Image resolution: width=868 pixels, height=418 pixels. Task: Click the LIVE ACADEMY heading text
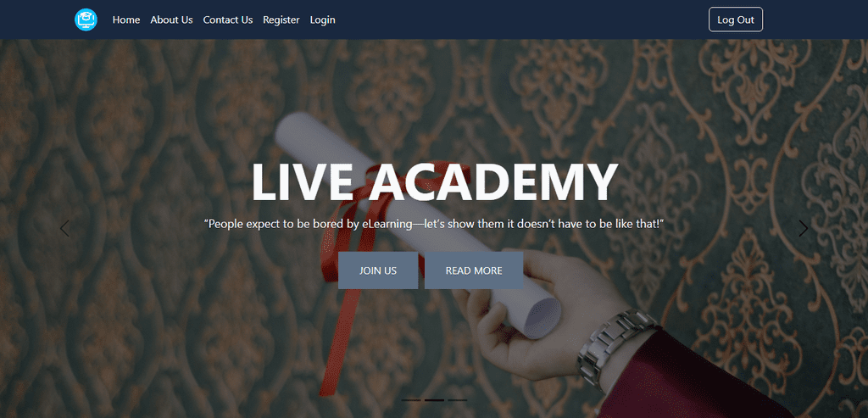coord(435,181)
